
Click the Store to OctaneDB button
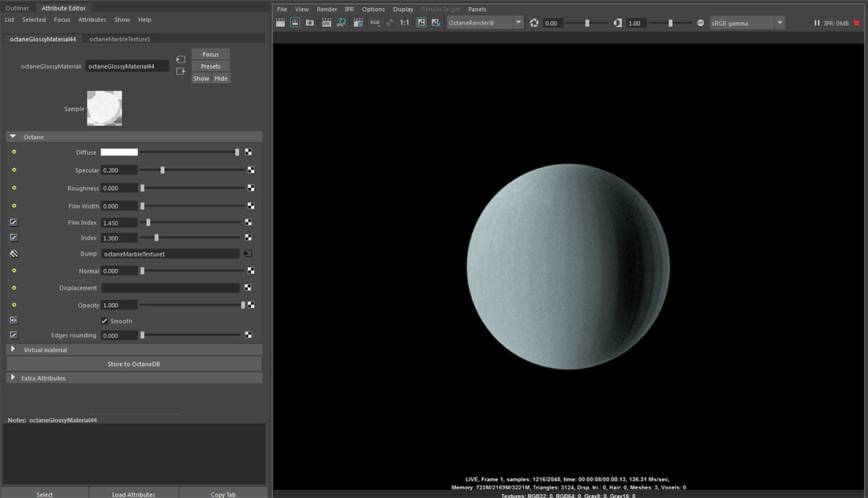(133, 364)
